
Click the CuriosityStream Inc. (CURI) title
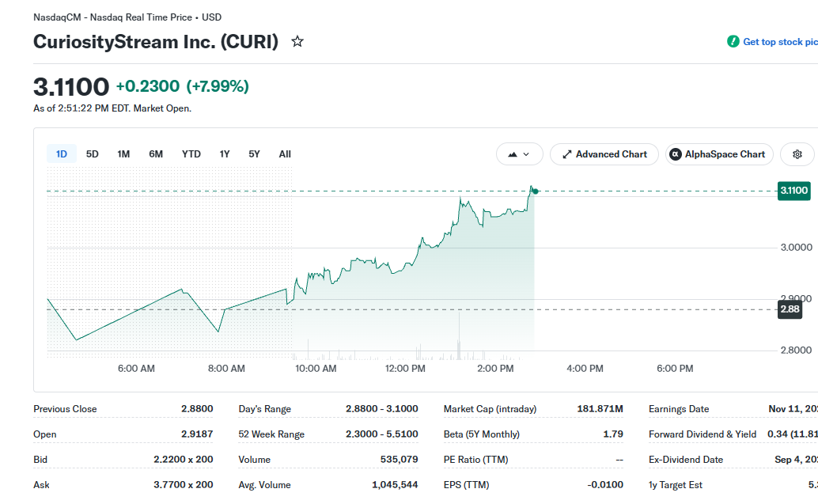click(x=156, y=42)
